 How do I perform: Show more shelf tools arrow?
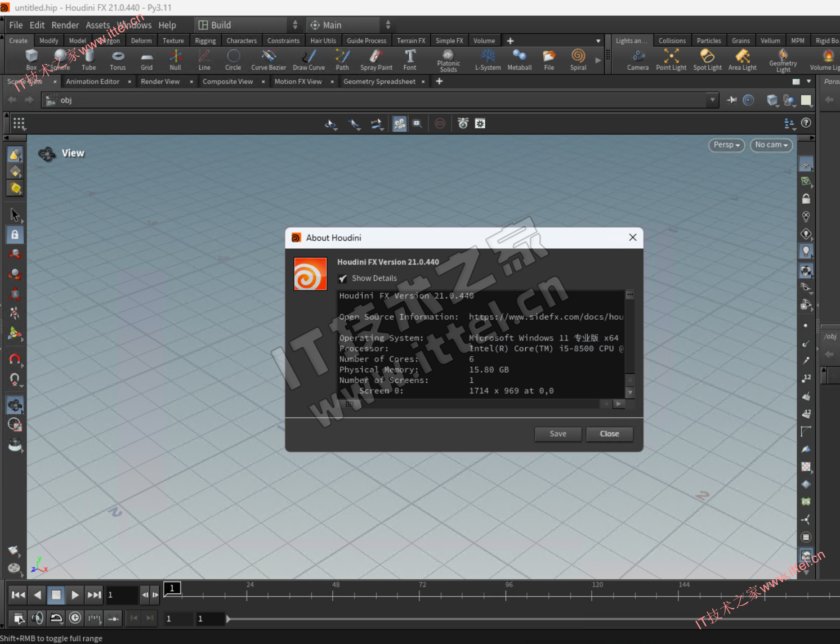(x=598, y=60)
